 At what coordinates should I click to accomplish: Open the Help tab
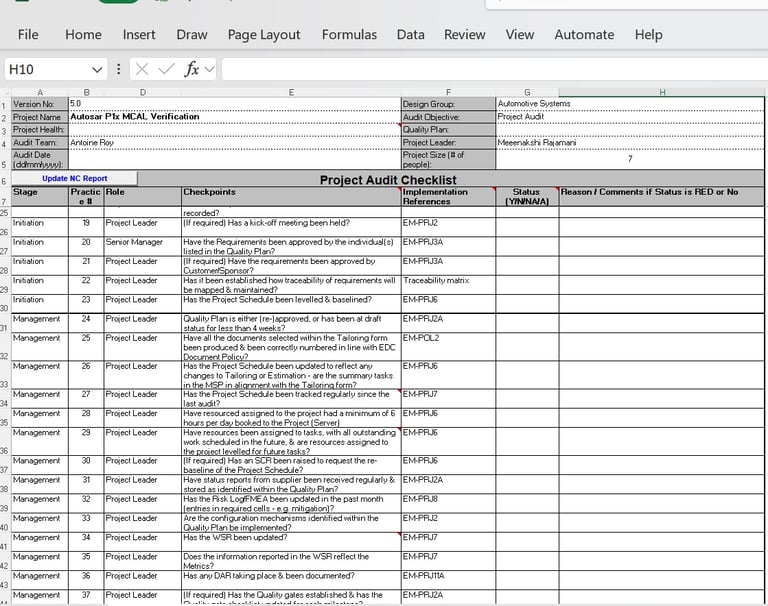point(648,35)
